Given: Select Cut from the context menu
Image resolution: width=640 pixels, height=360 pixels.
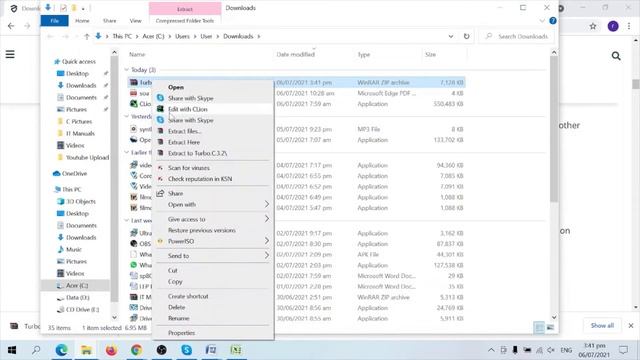Looking at the screenshot, I should tap(173, 270).
